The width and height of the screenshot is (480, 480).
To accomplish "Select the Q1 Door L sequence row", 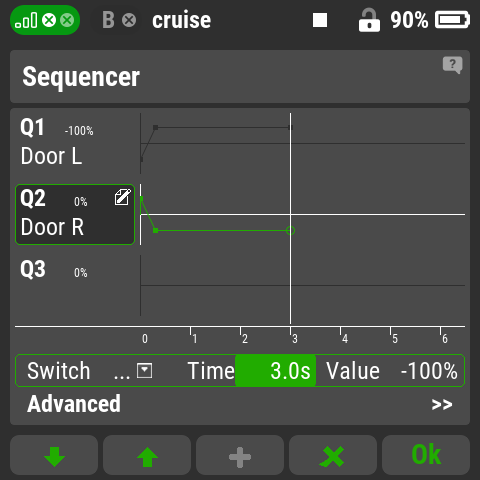I will 75,142.
